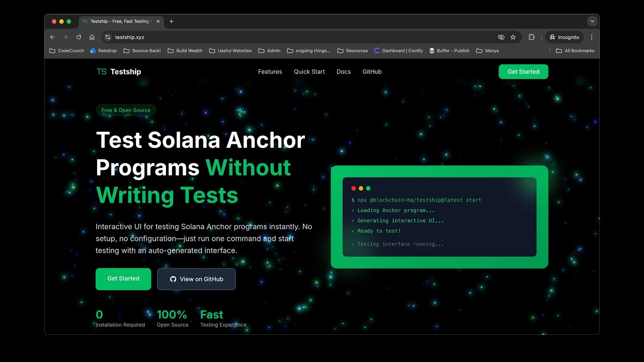Click the '0' Installation Required stat
This screenshot has width=644, height=362.
click(x=120, y=319)
